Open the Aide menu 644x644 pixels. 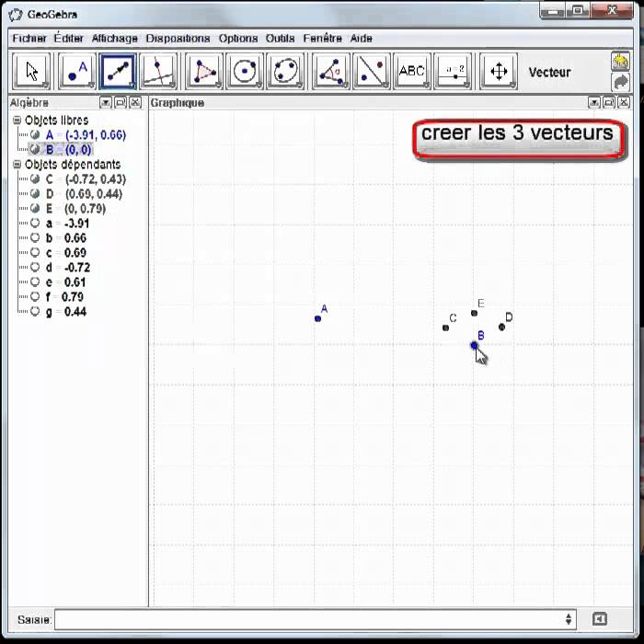[x=361, y=39]
